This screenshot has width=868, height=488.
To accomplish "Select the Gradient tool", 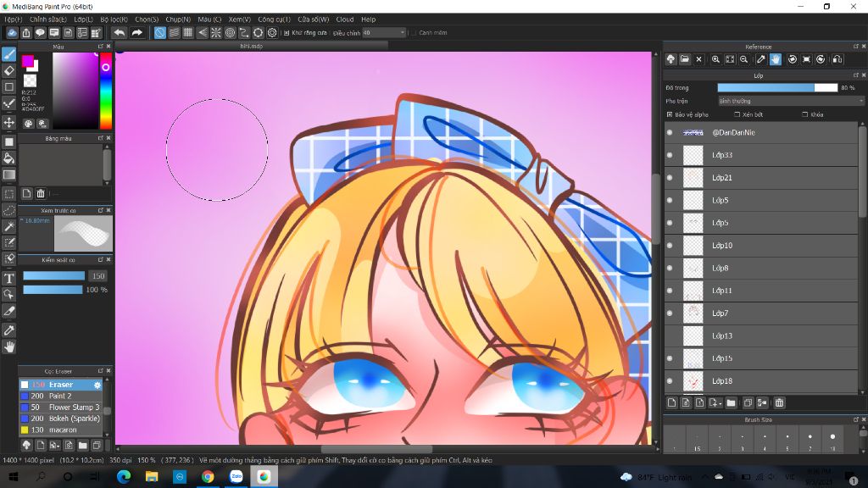I will point(8,175).
